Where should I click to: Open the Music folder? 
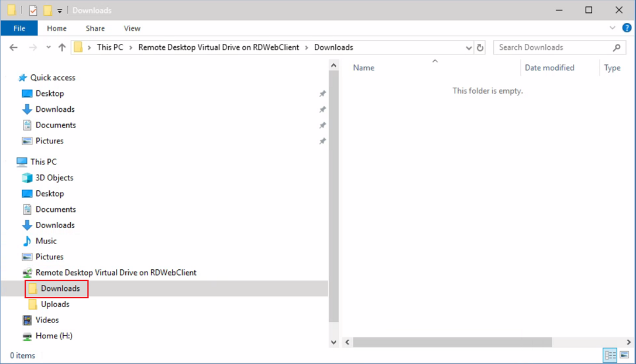click(x=46, y=241)
